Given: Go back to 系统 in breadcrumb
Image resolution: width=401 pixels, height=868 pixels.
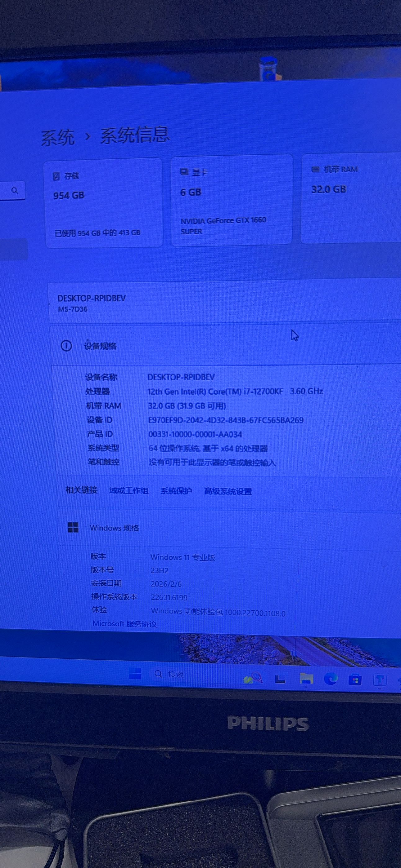Looking at the screenshot, I should (58, 137).
